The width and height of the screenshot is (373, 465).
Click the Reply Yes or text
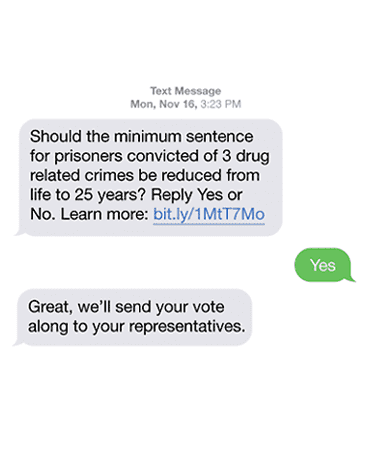click(x=197, y=195)
